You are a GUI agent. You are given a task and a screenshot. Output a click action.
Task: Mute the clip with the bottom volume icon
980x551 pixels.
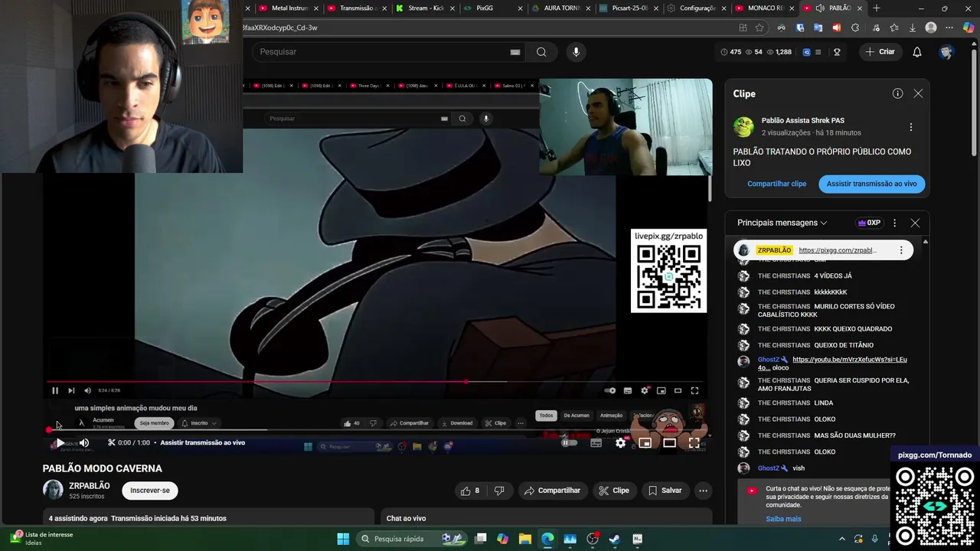(x=84, y=442)
